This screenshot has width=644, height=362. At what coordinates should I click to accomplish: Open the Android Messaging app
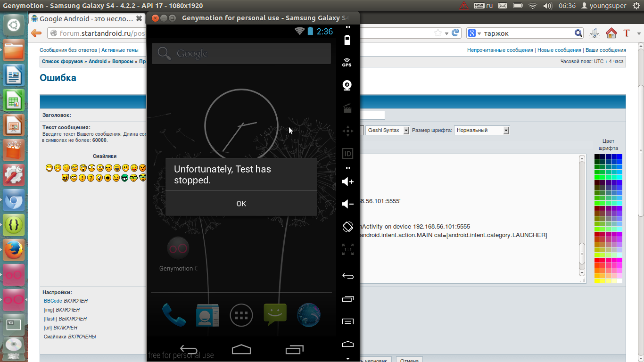[x=275, y=315]
